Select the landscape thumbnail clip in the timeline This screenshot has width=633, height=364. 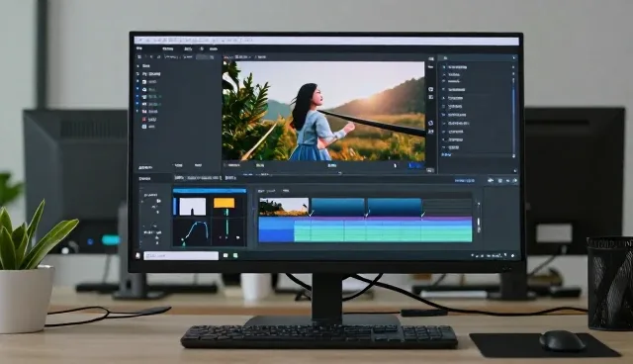tap(284, 207)
